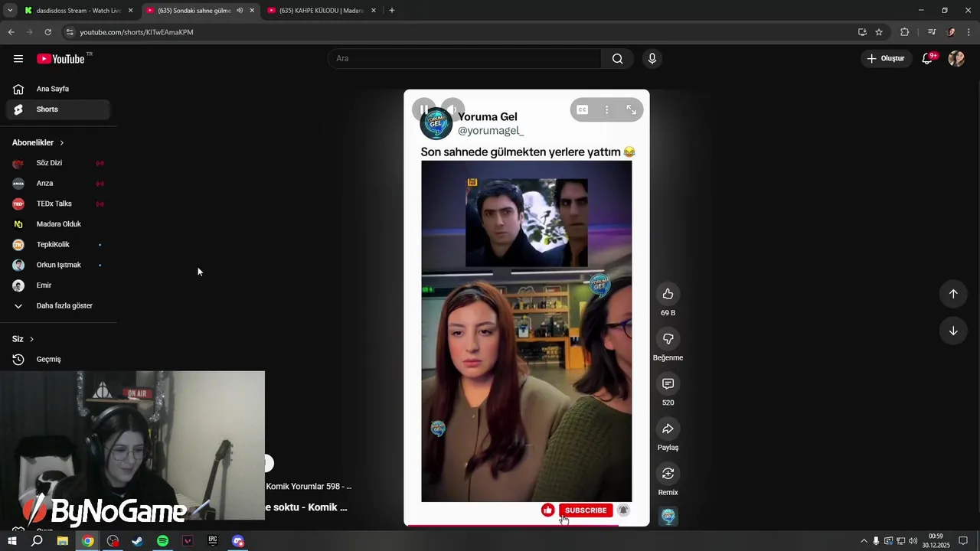Open the TepkiKolik channel

point(58,244)
